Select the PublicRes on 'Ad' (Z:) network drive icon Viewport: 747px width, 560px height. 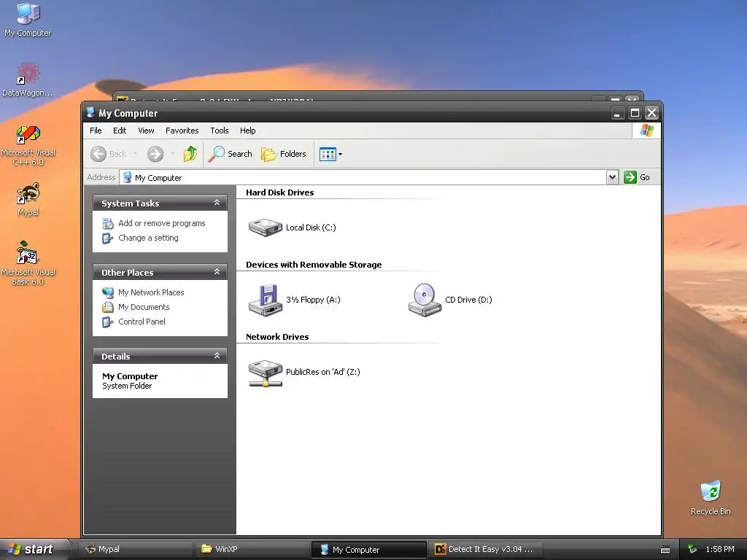pos(266,373)
